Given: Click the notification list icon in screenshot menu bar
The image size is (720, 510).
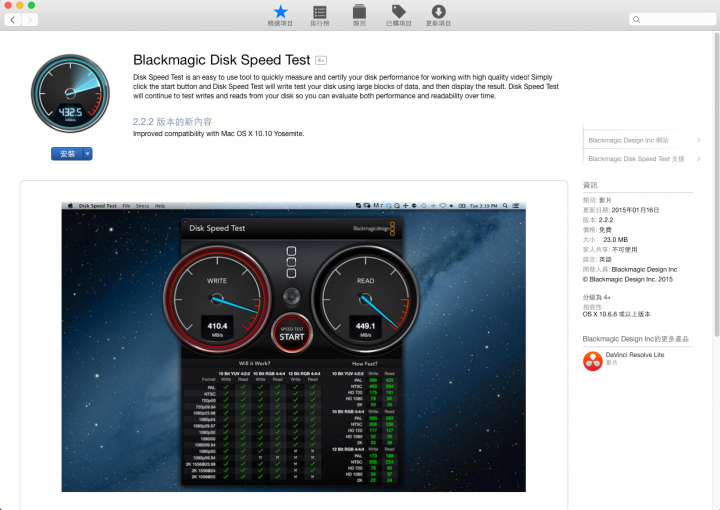Looking at the screenshot, I should tap(516, 206).
